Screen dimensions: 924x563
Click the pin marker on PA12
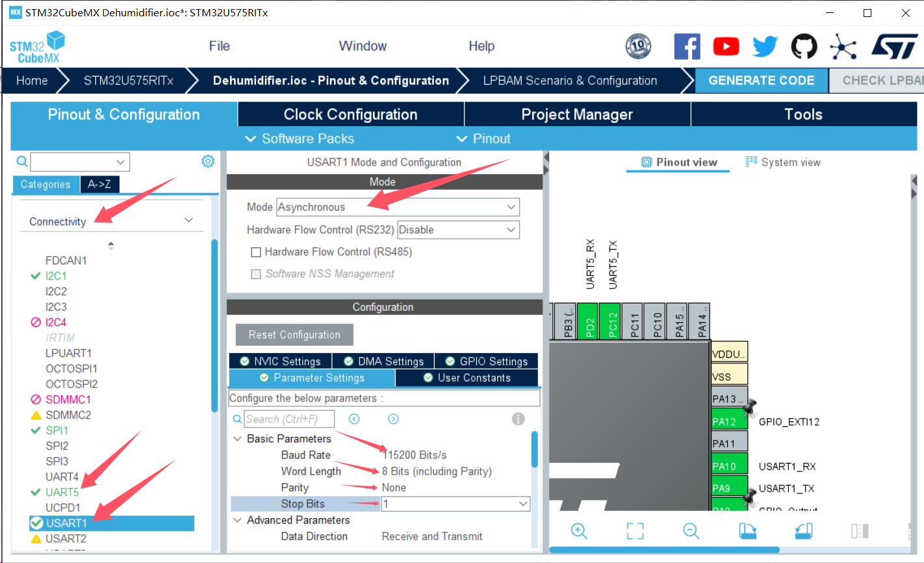[x=750, y=408]
